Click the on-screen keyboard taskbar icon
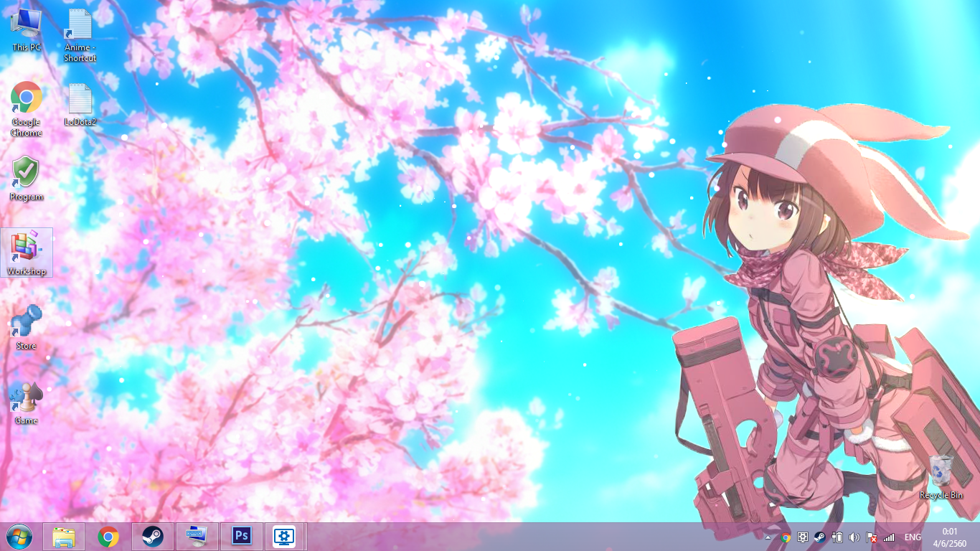Image resolution: width=980 pixels, height=551 pixels. click(x=197, y=537)
